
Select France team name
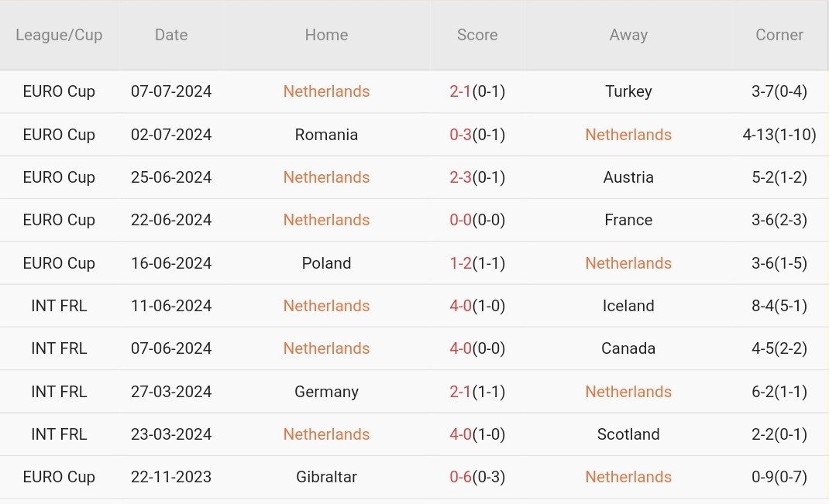628,220
